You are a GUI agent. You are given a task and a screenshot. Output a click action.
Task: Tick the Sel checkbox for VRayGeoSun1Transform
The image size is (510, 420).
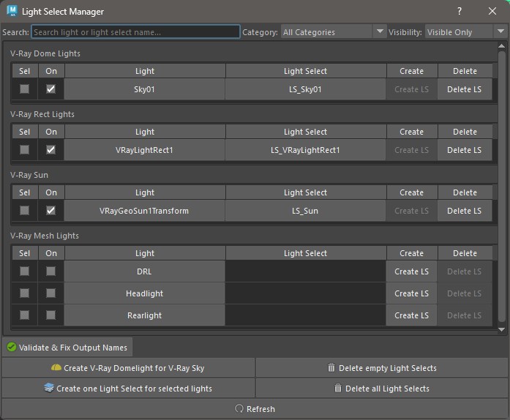[x=24, y=211]
